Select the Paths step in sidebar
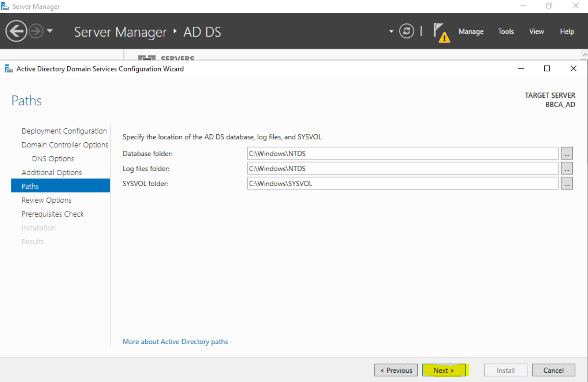The height and width of the screenshot is (382, 588). 61,186
